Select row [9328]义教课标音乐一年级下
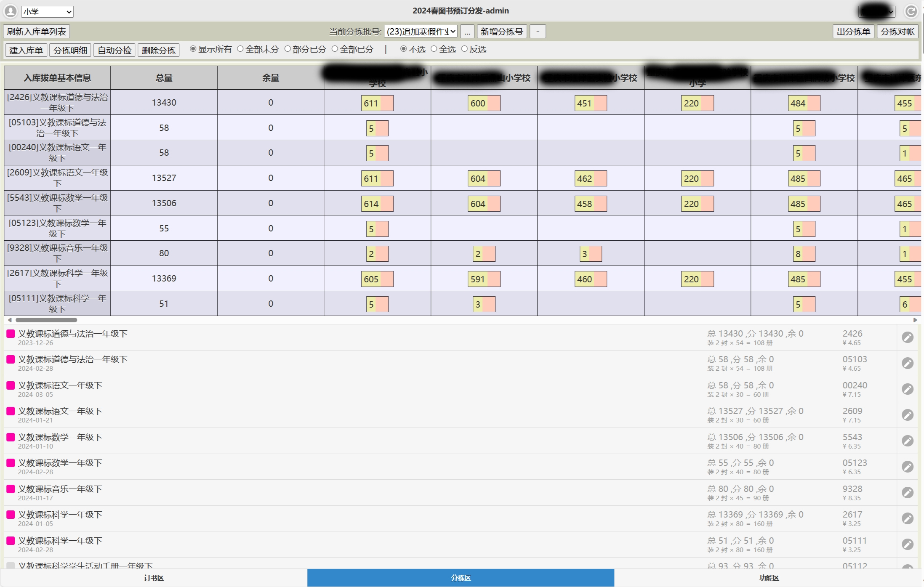The image size is (924, 587). [x=57, y=253]
